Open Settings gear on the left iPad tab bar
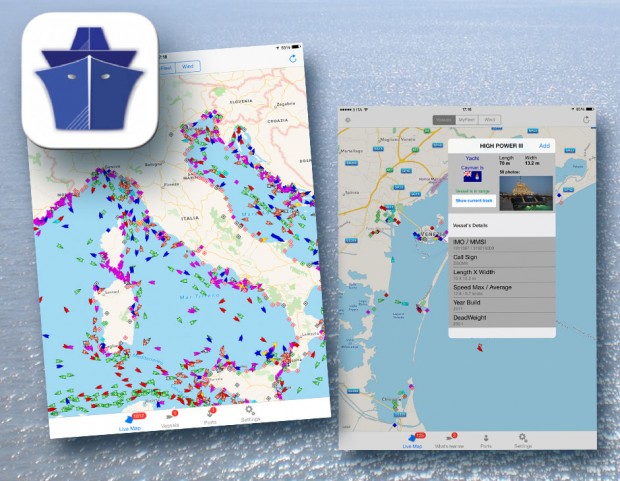 tap(250, 413)
